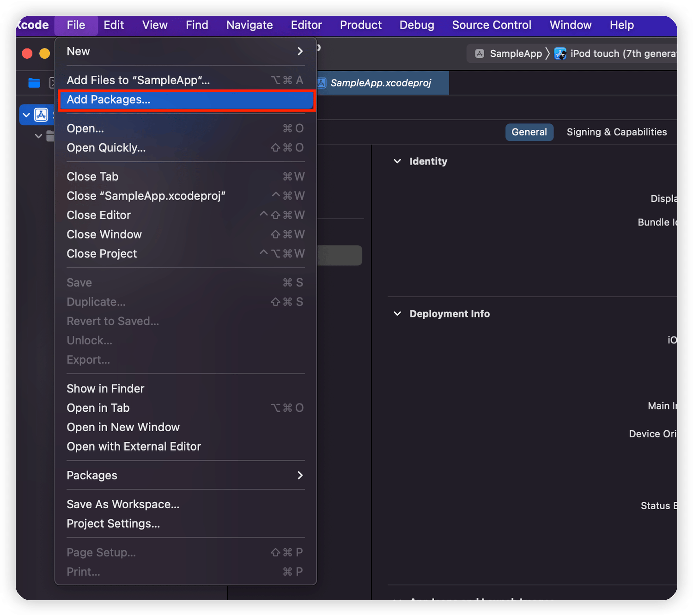The width and height of the screenshot is (693, 616).
Task: Collapse the Deployment Info section
Action: [397, 313]
